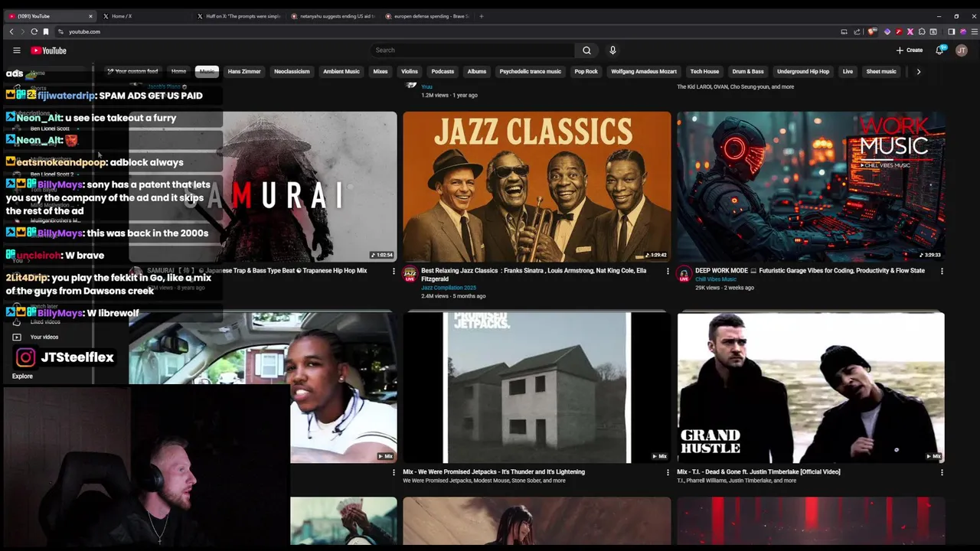Select the Hans Zimmer chip

click(244, 71)
